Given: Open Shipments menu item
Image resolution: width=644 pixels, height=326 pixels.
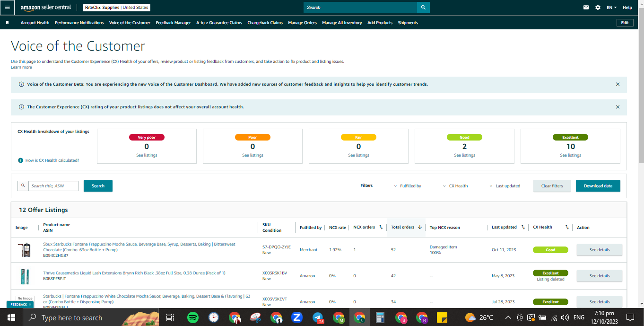Looking at the screenshot, I should click(408, 23).
